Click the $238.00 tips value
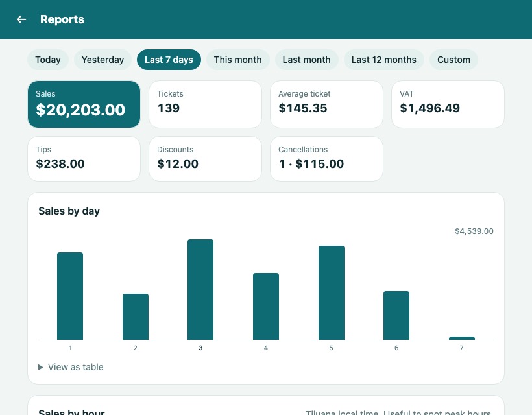 coord(60,164)
